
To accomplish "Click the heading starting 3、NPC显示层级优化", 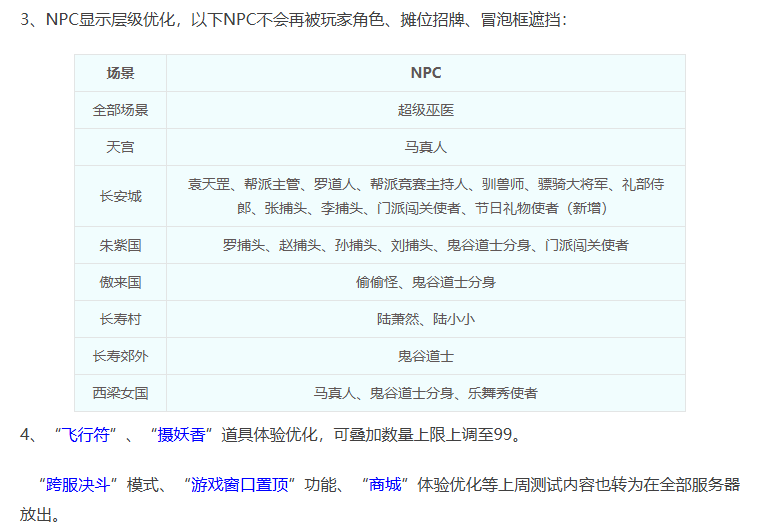I will click(293, 20).
